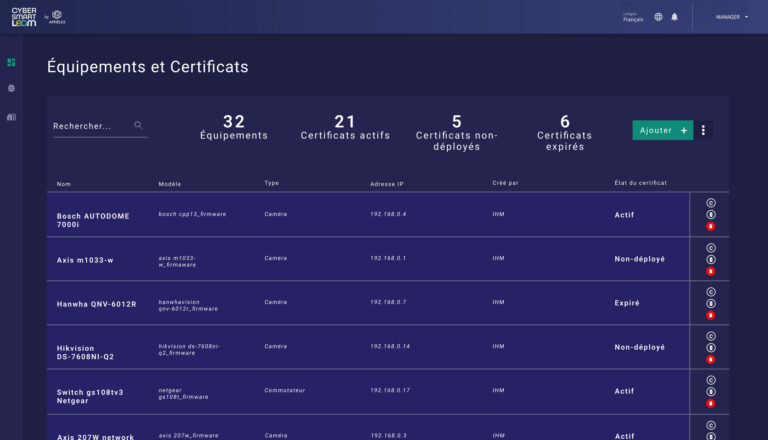Click the Ajouter button
This screenshot has width=768, height=440.
point(662,130)
